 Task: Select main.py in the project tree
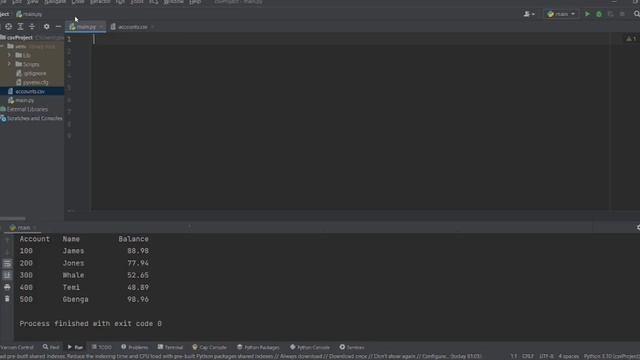(x=21, y=100)
